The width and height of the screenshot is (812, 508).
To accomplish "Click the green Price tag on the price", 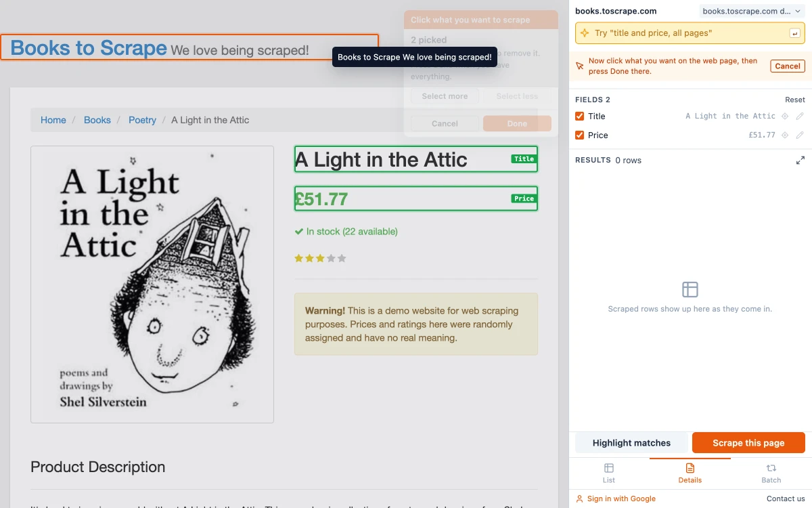I will tap(524, 198).
